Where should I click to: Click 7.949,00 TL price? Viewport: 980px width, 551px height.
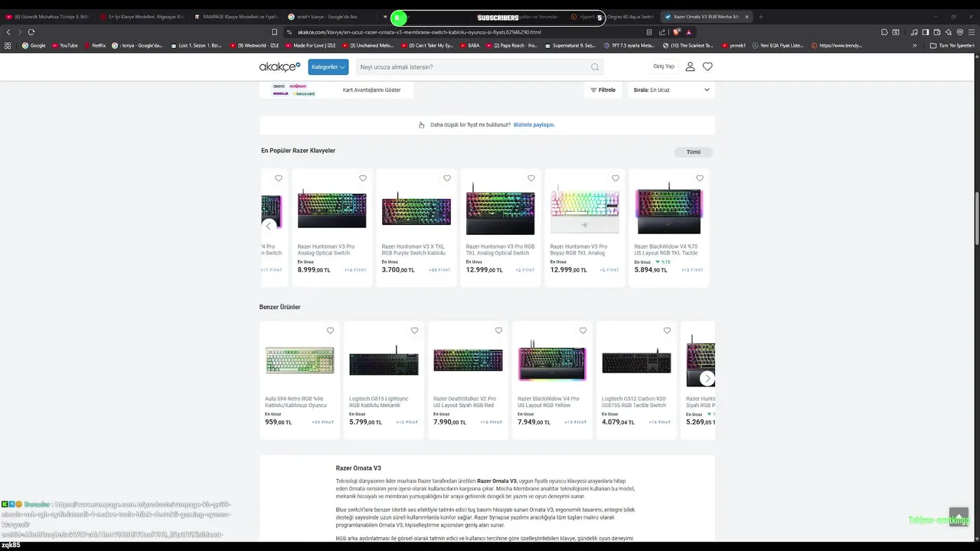(534, 422)
